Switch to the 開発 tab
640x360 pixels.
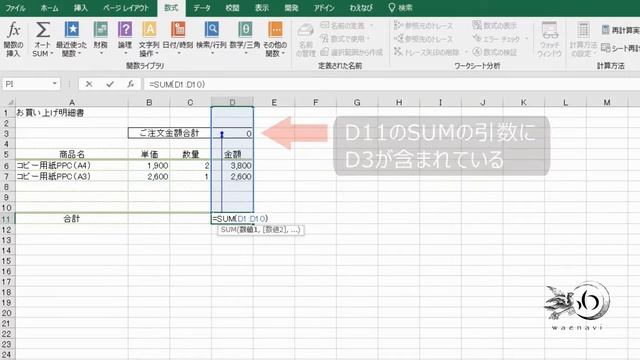tap(291, 8)
